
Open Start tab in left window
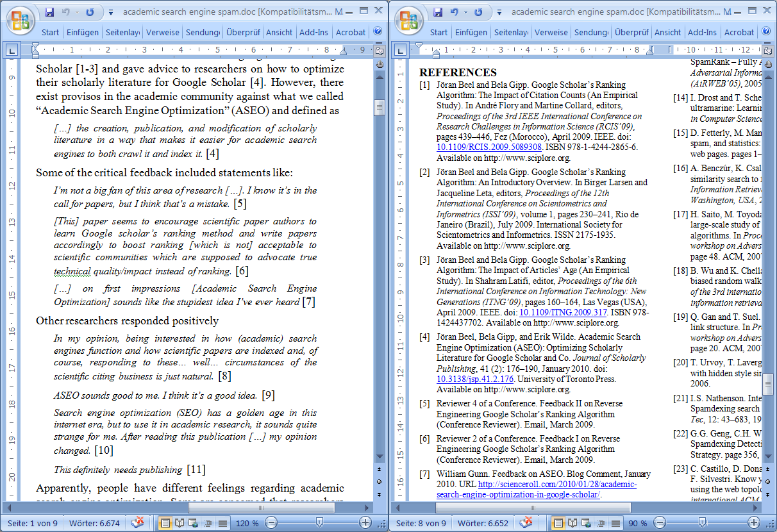51,32
